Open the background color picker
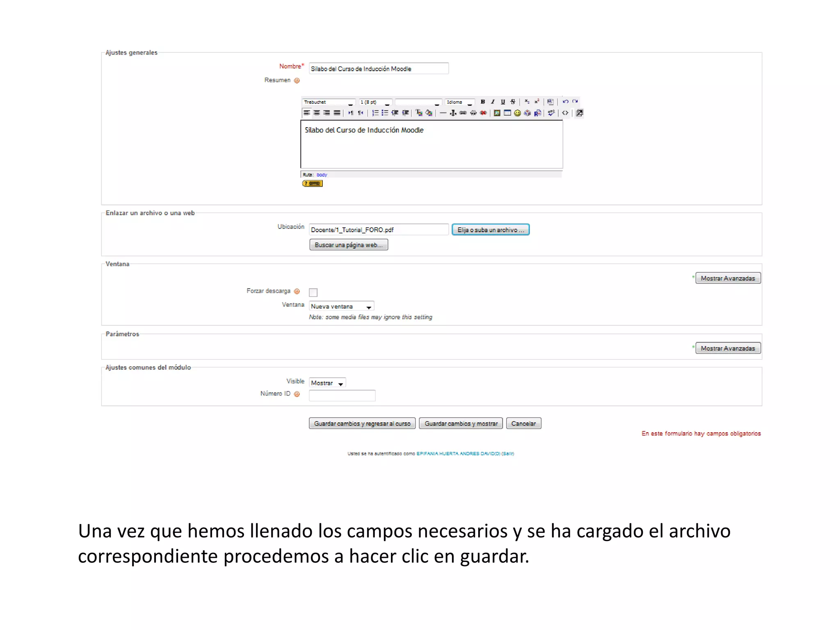The width and height of the screenshot is (840, 630). point(429,113)
